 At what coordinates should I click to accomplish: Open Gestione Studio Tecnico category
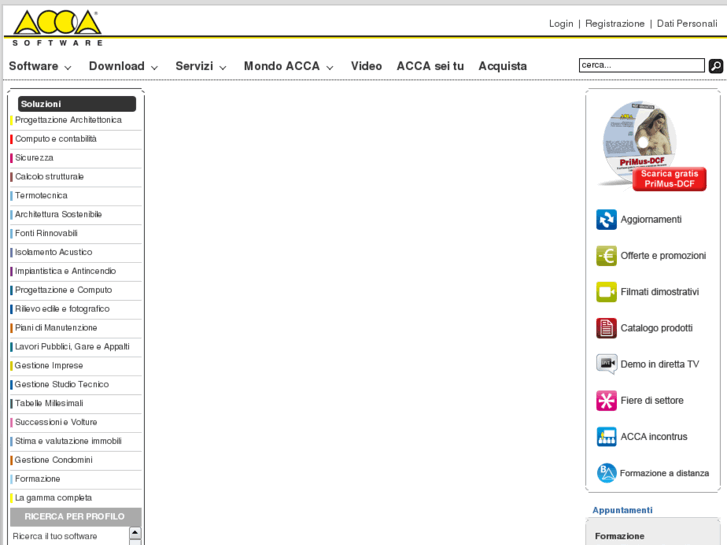click(62, 385)
